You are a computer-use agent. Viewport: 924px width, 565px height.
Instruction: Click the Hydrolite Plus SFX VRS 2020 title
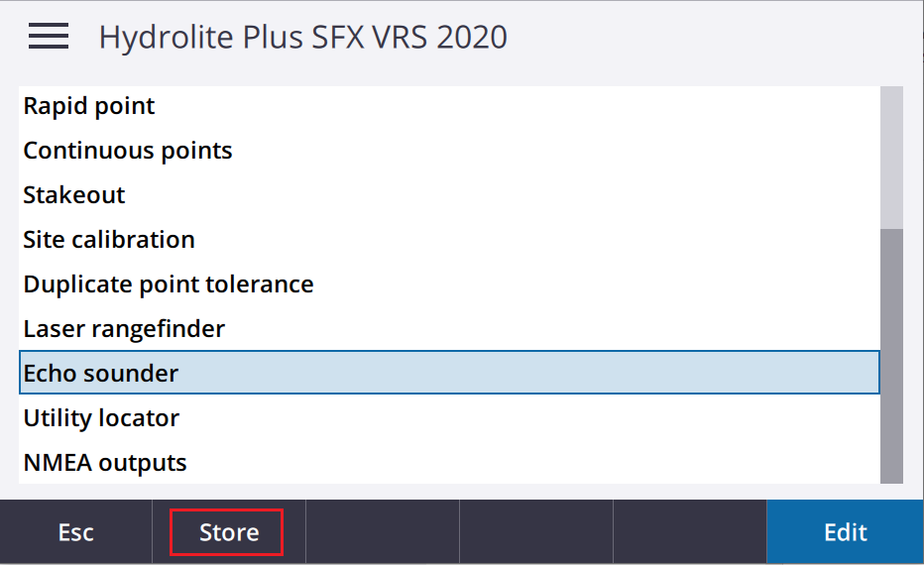[x=303, y=37]
